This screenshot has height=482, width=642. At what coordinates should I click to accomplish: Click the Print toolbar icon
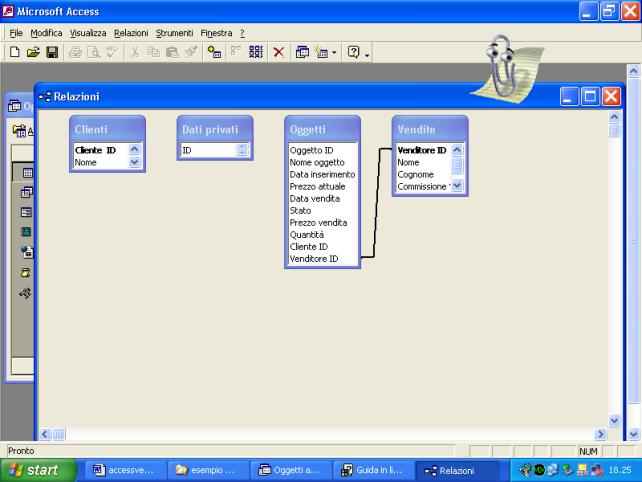[x=75, y=52]
